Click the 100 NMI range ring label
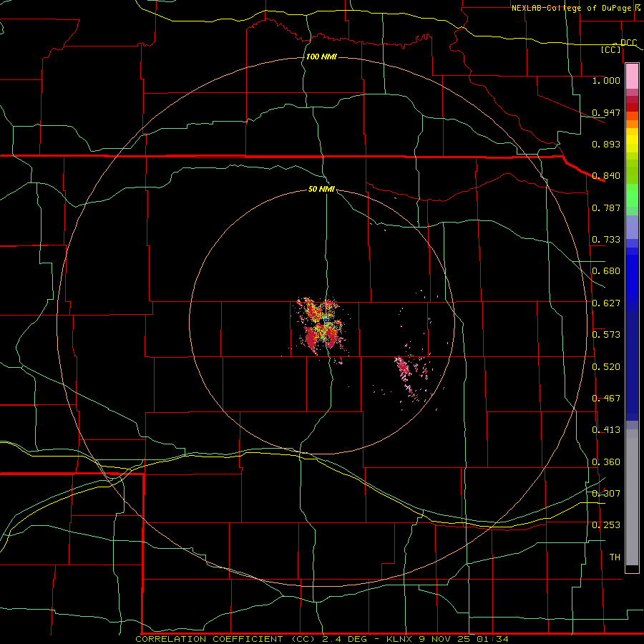 pyautogui.click(x=321, y=57)
